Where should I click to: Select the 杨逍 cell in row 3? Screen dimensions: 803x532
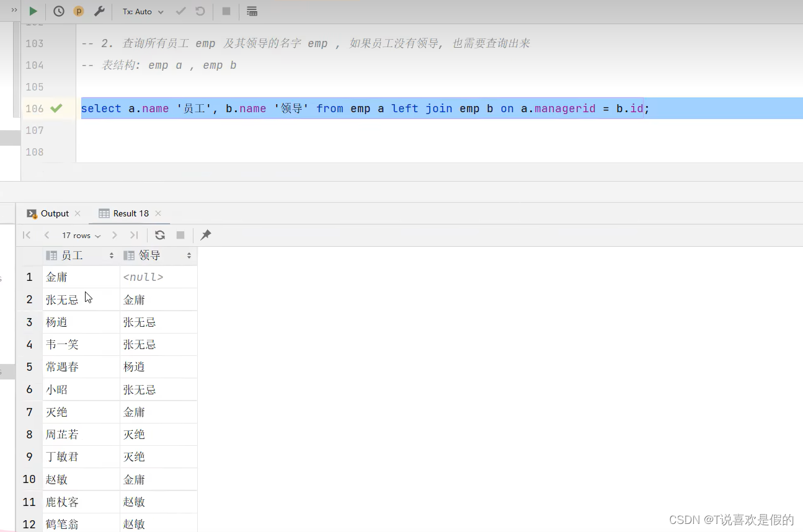pyautogui.click(x=81, y=322)
